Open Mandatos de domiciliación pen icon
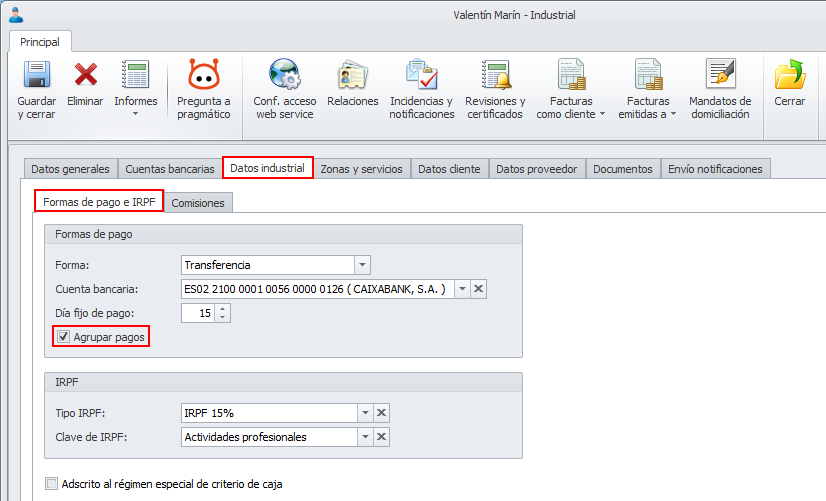This screenshot has width=826, height=501. (720, 73)
